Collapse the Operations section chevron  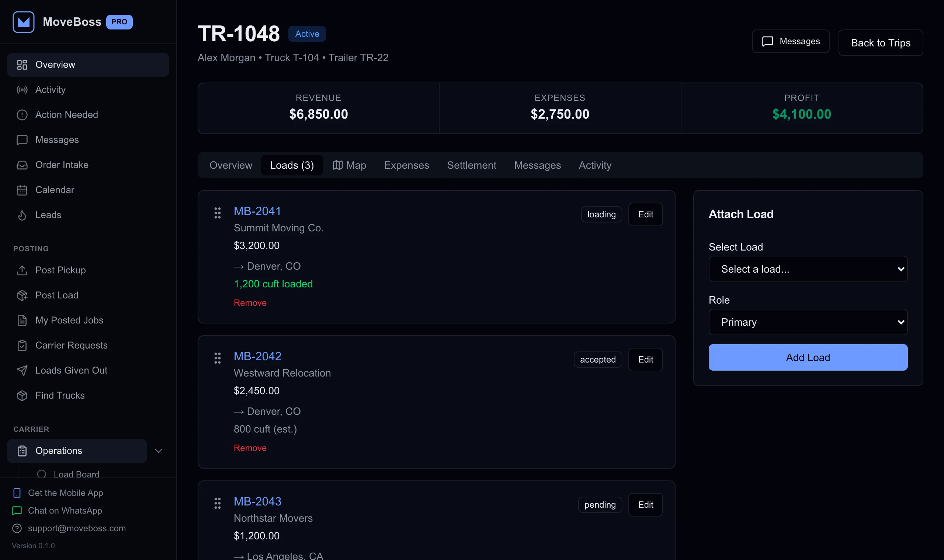click(159, 451)
